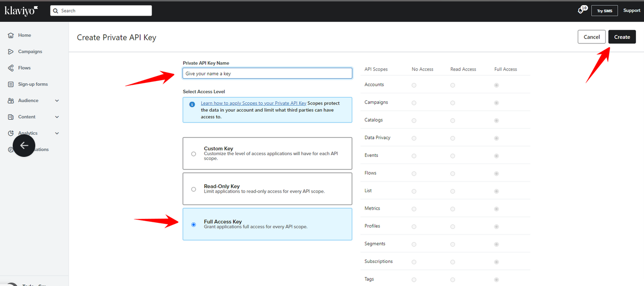The image size is (644, 286).
Task: Choose the Custom Key radio option
Action: 194,154
